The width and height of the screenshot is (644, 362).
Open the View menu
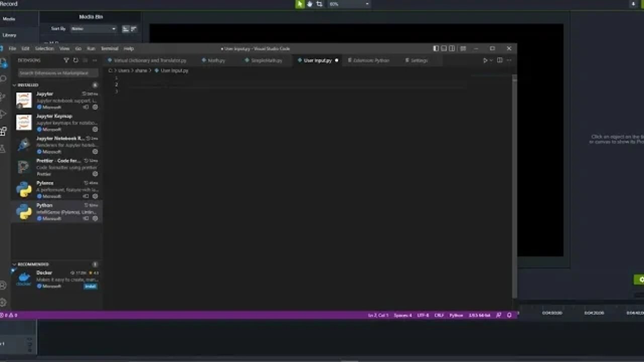click(x=64, y=49)
